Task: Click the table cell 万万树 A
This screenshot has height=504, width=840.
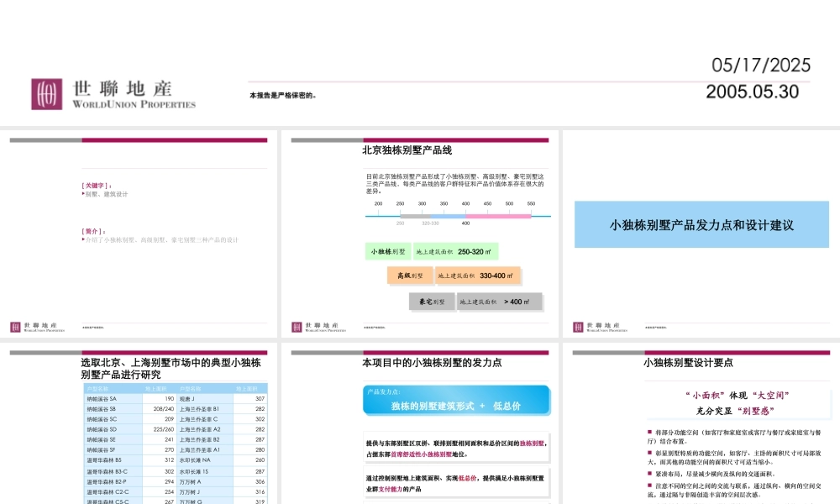Action: [x=205, y=482]
